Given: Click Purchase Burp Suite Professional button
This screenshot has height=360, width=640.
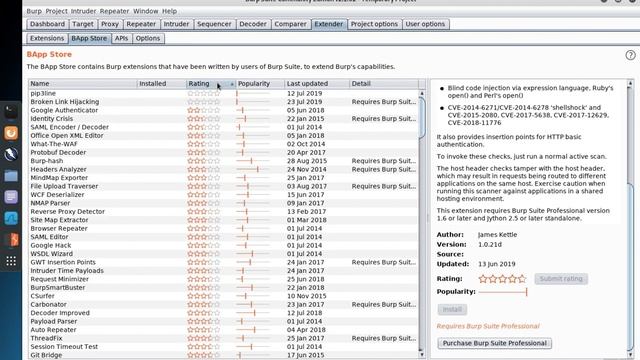Looking at the screenshot, I should tap(495, 343).
